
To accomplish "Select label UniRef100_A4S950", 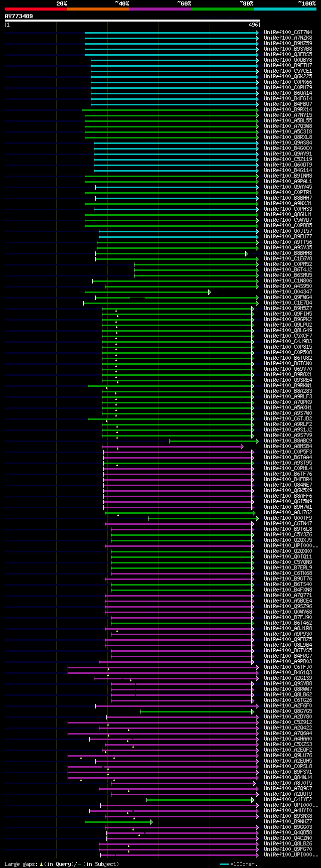I will [x=288, y=286].
